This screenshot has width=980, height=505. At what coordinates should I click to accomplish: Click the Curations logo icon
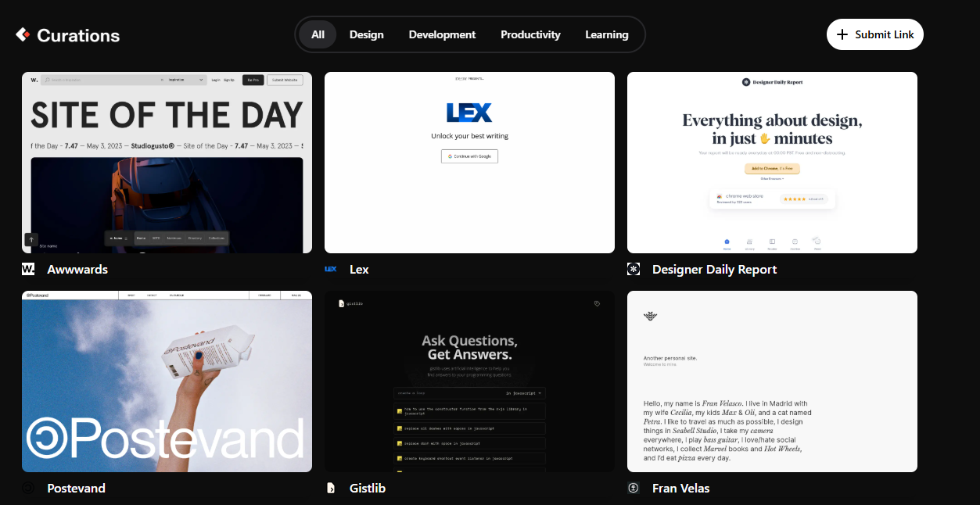click(x=23, y=35)
